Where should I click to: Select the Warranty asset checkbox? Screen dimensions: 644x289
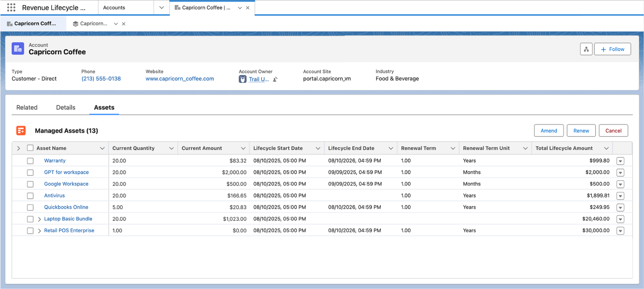coord(30,161)
